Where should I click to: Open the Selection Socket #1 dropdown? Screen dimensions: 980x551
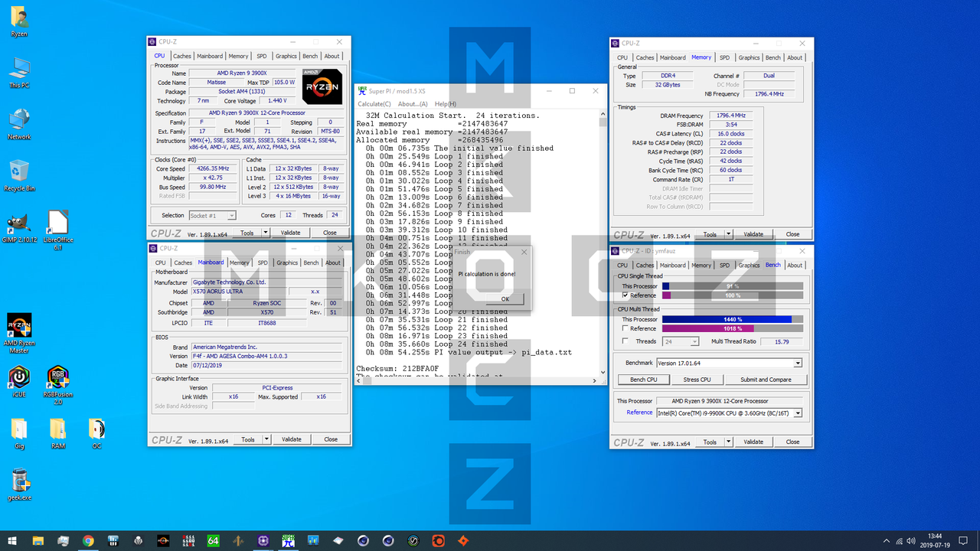pos(231,216)
